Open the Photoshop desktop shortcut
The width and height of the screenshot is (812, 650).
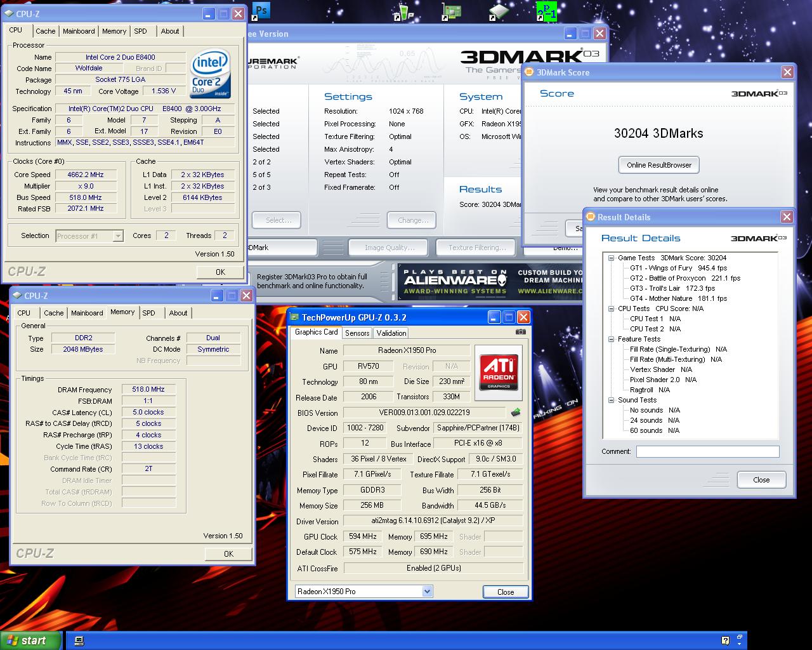pyautogui.click(x=261, y=10)
